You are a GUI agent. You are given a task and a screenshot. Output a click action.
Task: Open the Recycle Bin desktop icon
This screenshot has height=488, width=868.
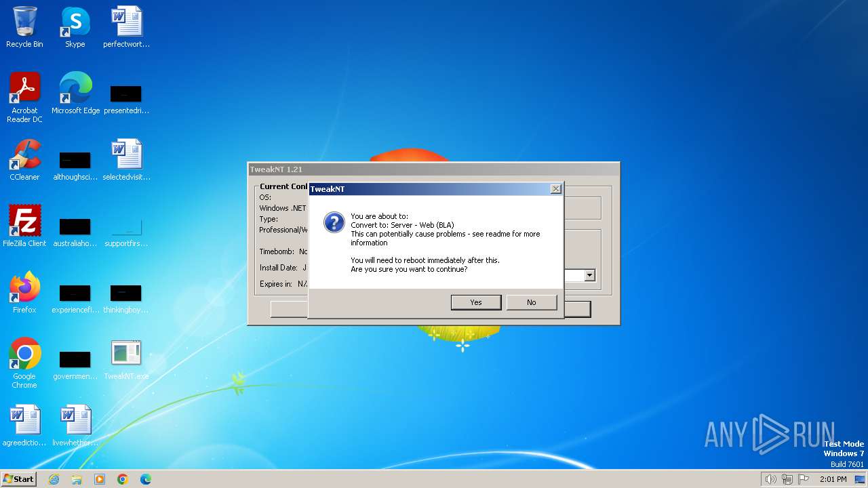pos(24,27)
